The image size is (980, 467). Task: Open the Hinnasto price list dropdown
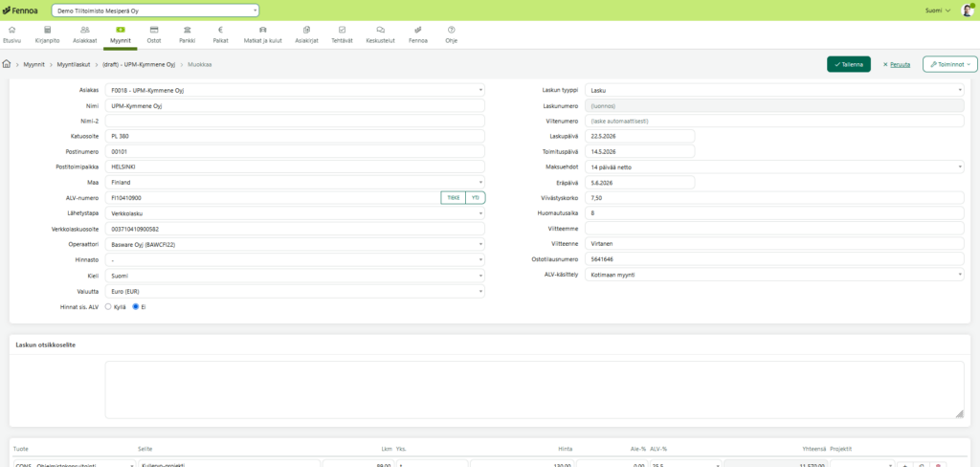[x=295, y=259]
